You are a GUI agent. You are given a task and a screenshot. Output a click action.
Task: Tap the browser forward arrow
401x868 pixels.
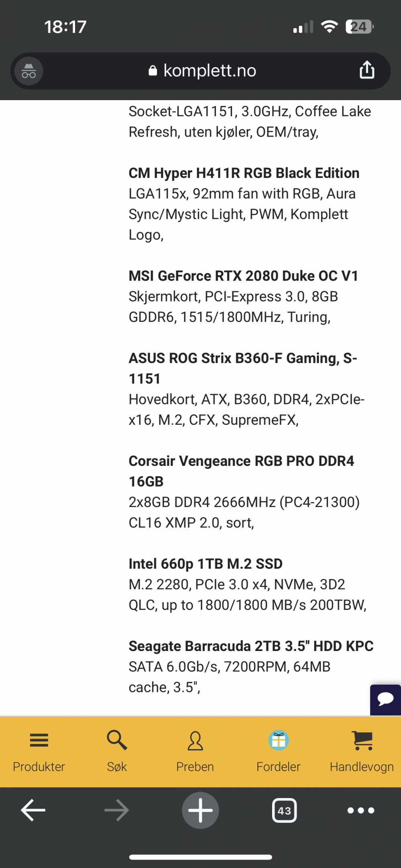117,810
